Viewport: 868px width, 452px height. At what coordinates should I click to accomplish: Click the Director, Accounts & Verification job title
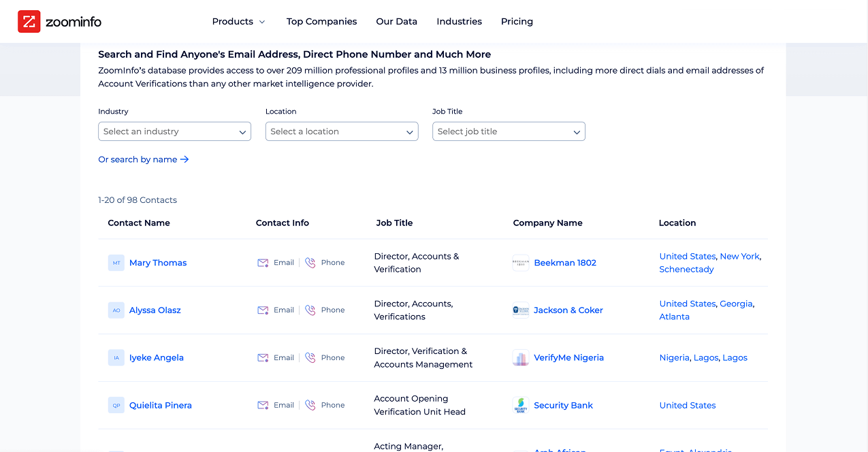(x=417, y=263)
